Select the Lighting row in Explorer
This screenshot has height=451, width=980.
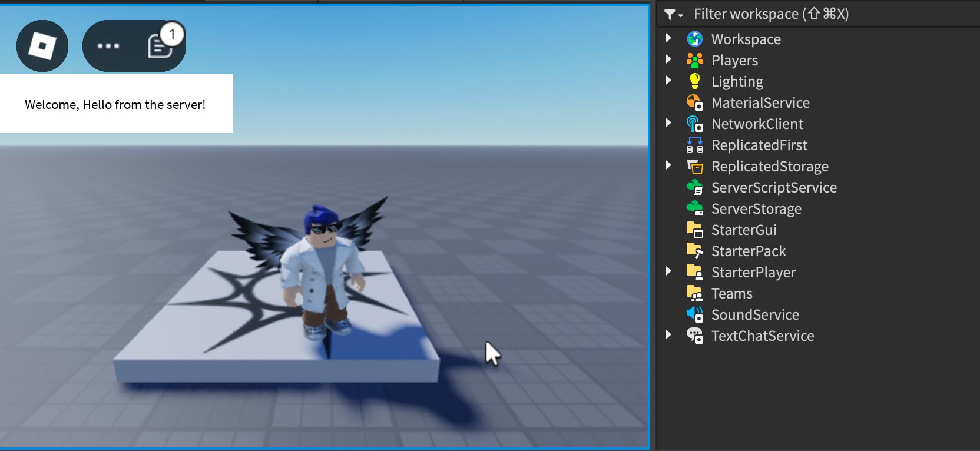tap(818, 81)
